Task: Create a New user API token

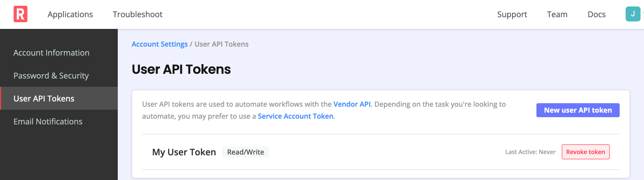Action: [x=577, y=110]
